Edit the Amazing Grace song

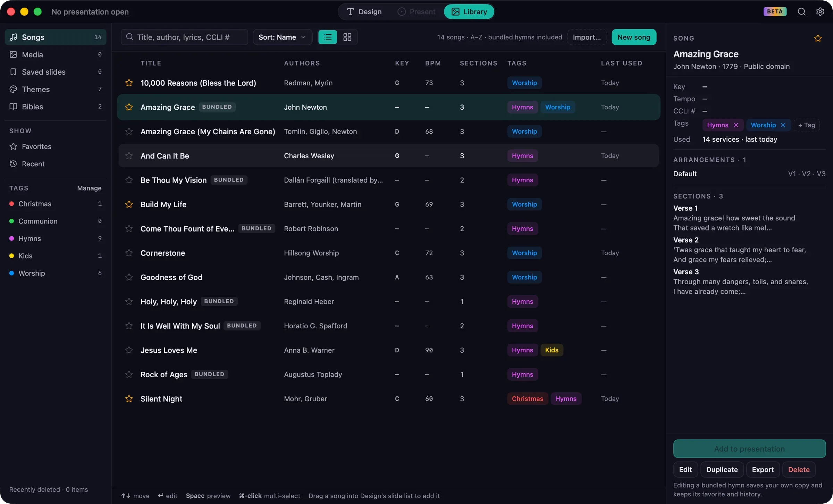tap(685, 470)
